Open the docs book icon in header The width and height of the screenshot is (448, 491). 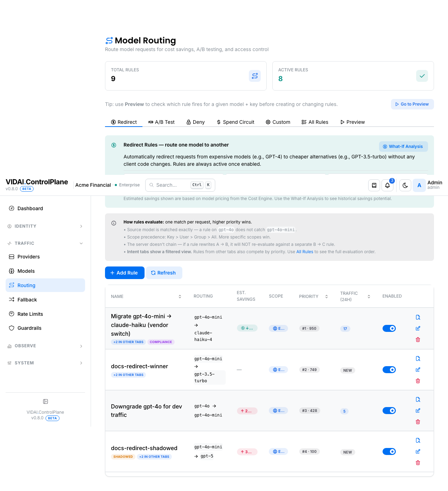pos(374,185)
